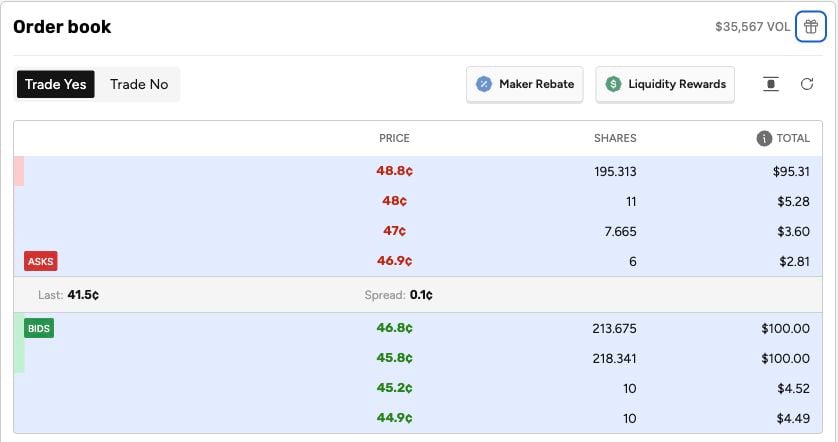
Task: Click the Order book heading
Action: coord(62,27)
